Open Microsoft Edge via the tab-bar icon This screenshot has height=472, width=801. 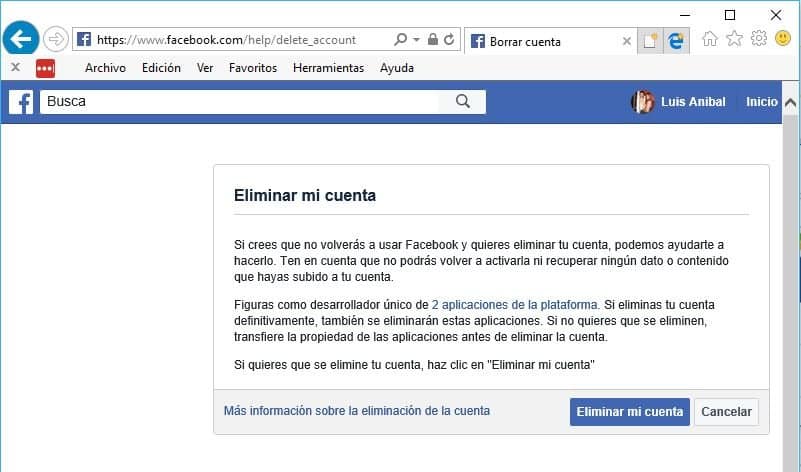tap(676, 41)
